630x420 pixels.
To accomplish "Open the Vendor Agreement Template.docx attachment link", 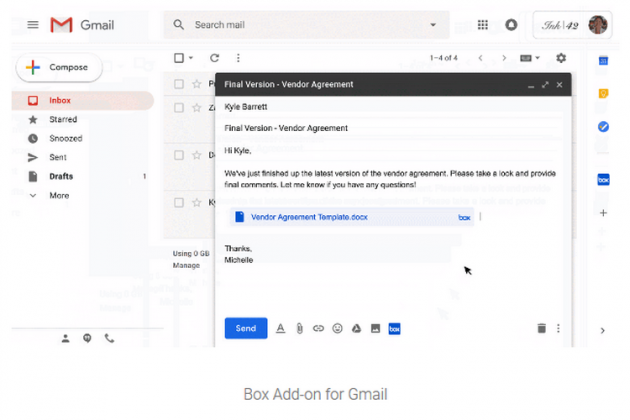I will pos(309,217).
